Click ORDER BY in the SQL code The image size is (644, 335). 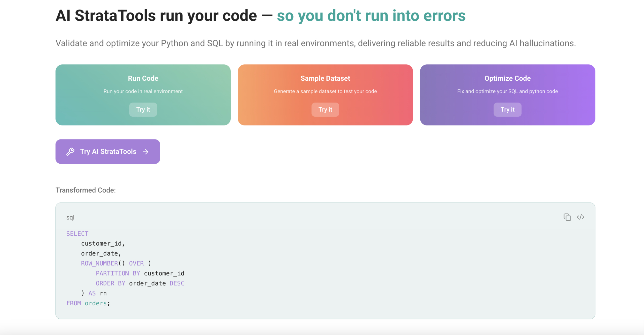pyautogui.click(x=110, y=283)
